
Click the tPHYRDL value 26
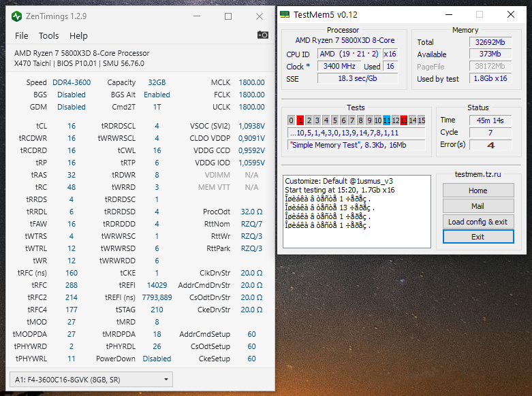click(157, 346)
